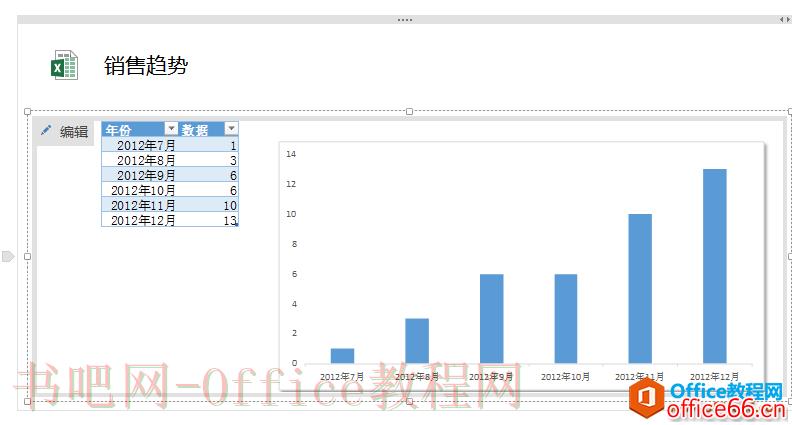Click the 2012年10月 chart bar
The height and width of the screenshot is (425, 792).
tap(566, 318)
